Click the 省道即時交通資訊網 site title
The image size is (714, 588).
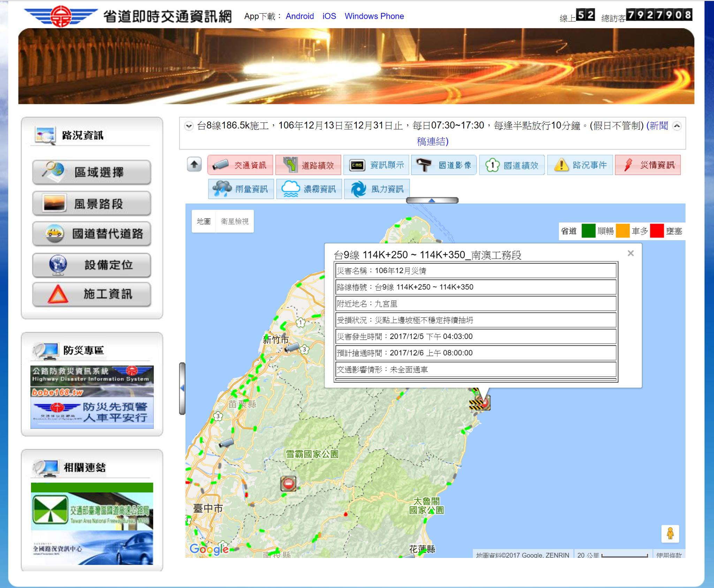(167, 16)
